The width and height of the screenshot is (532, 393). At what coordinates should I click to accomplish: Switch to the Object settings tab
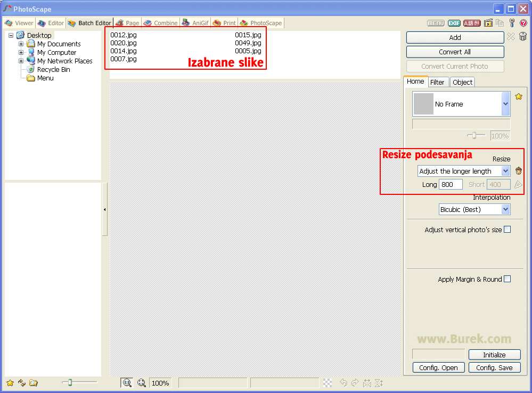point(462,82)
